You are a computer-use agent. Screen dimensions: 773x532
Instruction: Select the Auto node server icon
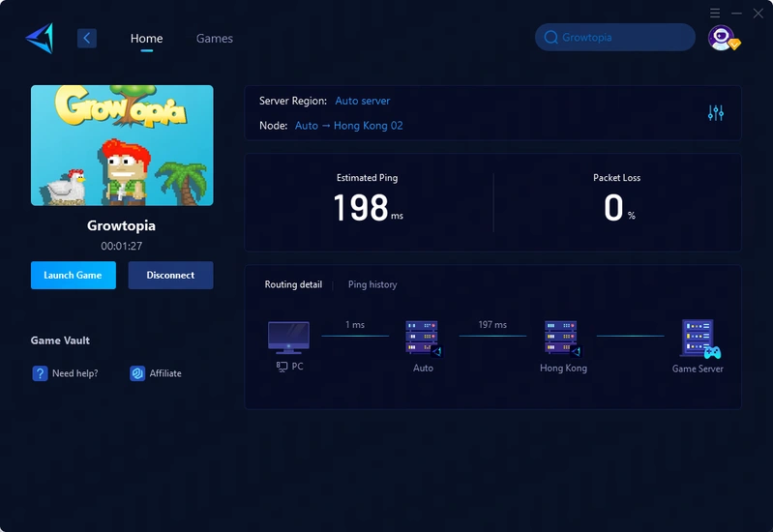pos(423,338)
